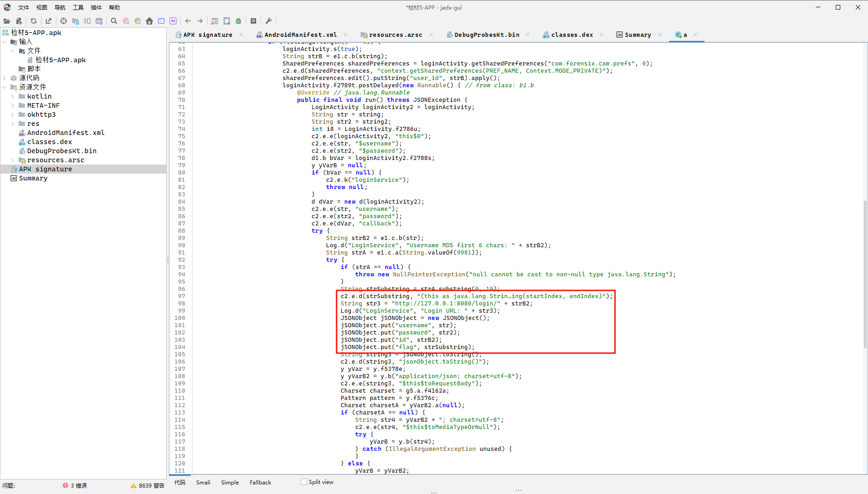Click the home toolbar icon
The width and height of the screenshot is (868, 494).
(149, 21)
